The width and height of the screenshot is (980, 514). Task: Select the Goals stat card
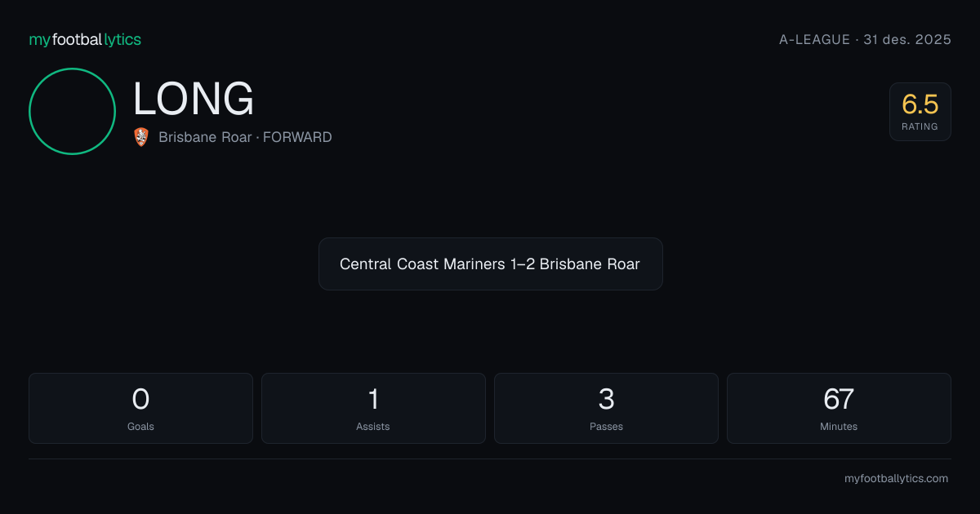pyautogui.click(x=140, y=408)
